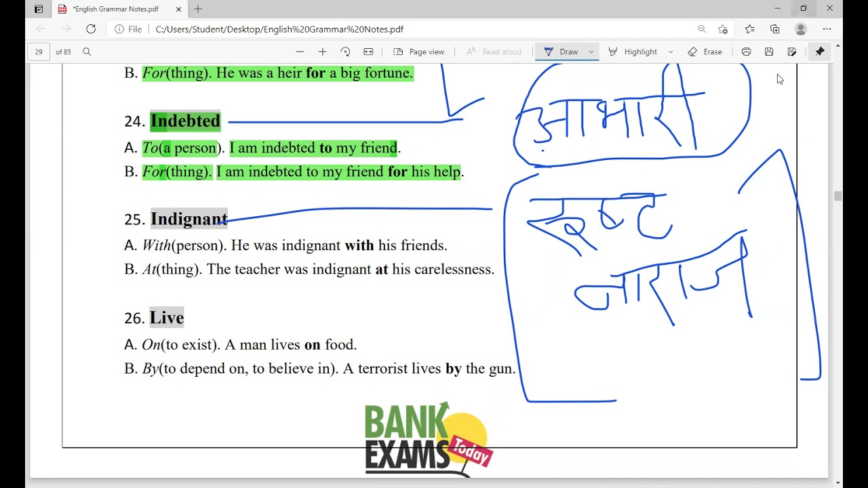868x488 pixels.
Task: Click the heading word Indebted
Action: coord(185,121)
